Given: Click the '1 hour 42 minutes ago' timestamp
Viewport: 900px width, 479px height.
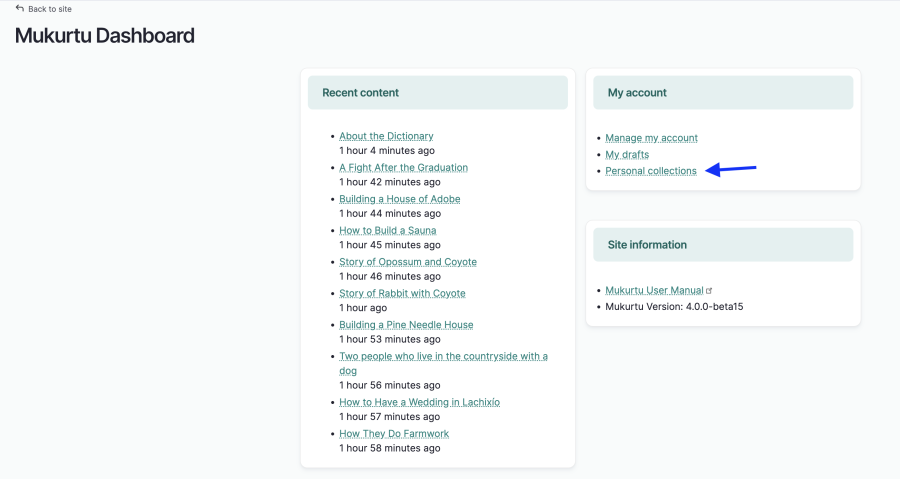Looking at the screenshot, I should pyautogui.click(x=390, y=182).
